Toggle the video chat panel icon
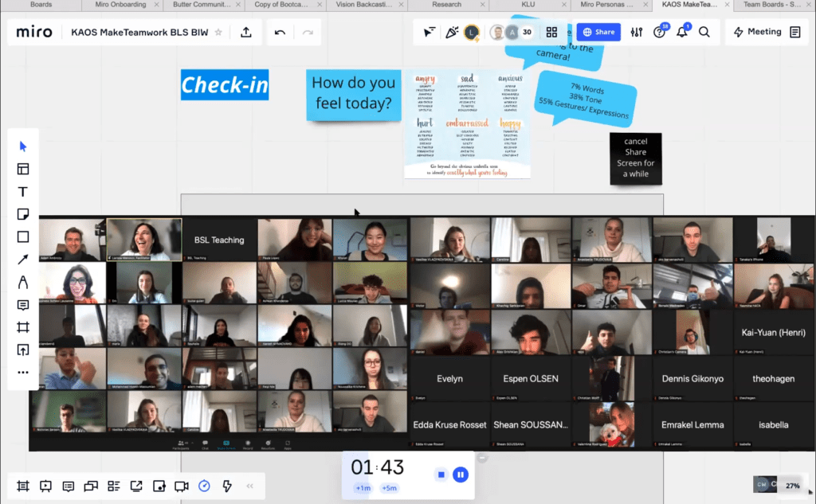The image size is (816, 504). pos(181,486)
